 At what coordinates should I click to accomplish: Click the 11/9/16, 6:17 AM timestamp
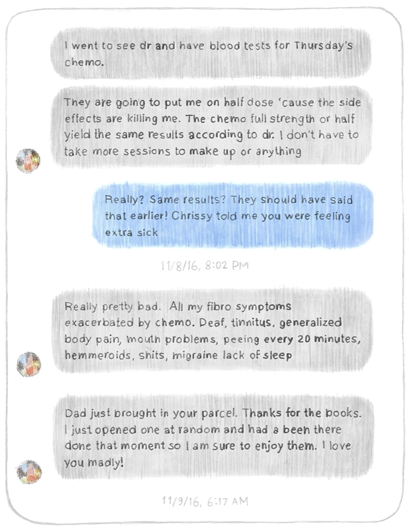tap(205, 501)
